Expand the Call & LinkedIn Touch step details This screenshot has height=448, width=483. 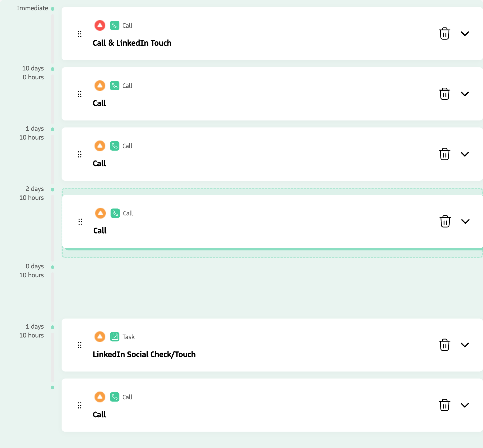tap(465, 34)
